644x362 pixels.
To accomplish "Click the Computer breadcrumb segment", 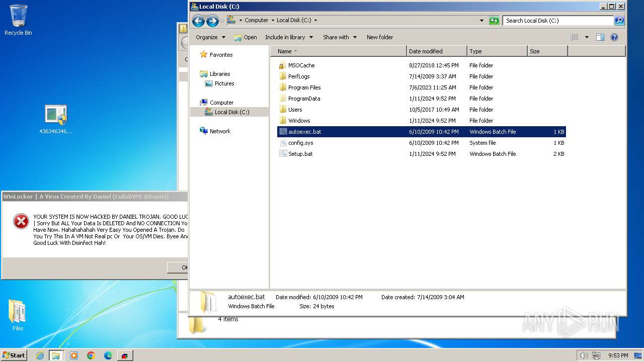I will (x=256, y=21).
